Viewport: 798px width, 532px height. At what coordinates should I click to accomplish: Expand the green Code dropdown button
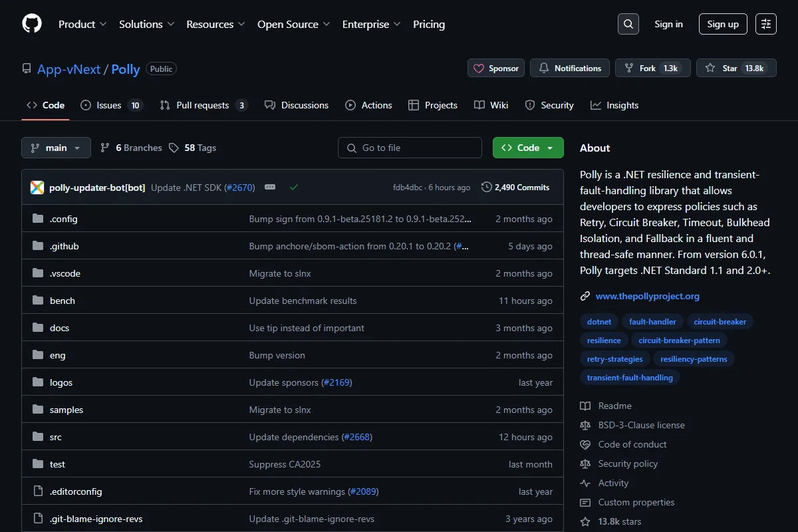coord(528,148)
